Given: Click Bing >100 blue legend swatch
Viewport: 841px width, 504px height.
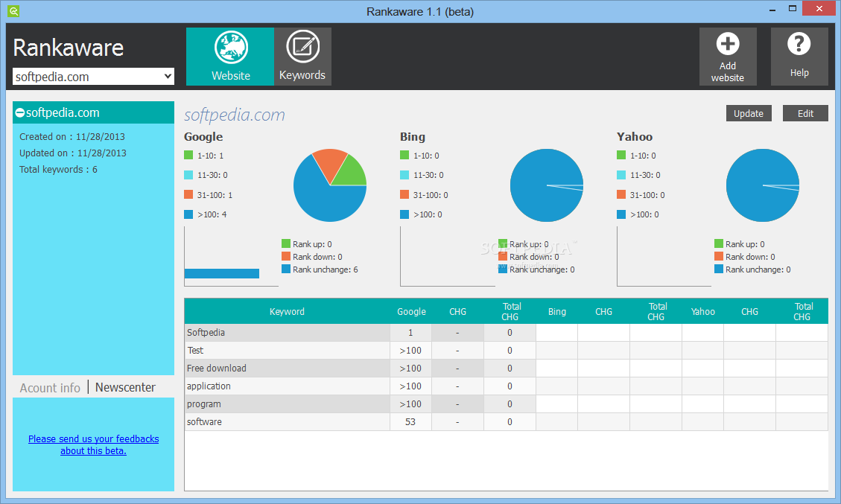Looking at the screenshot, I should 404,214.
